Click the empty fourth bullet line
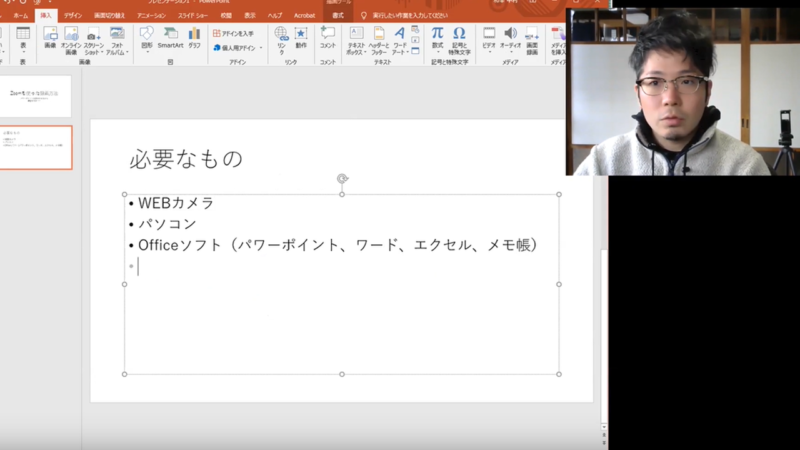This screenshot has width=800, height=450. [x=342, y=266]
